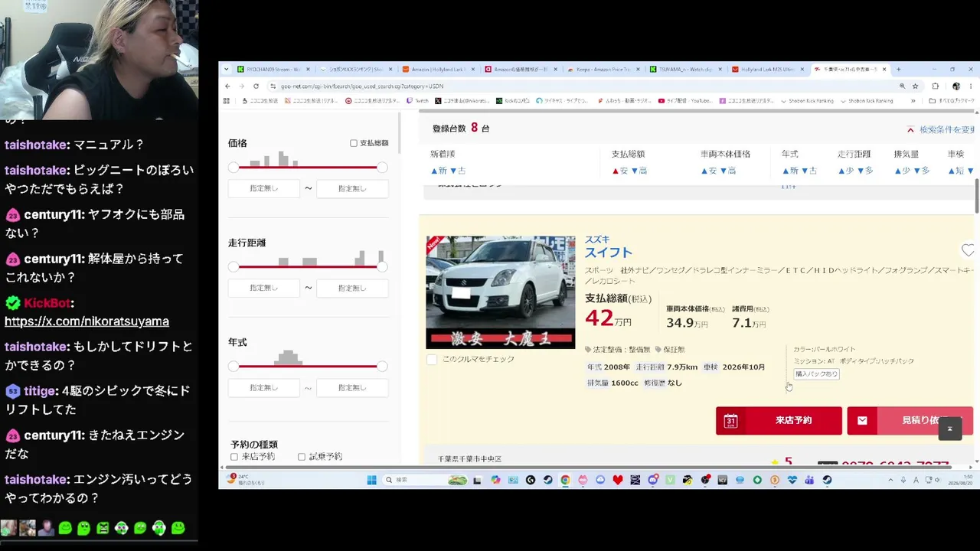Click the 見積り依頼 button
980x551 pixels.
(910, 420)
